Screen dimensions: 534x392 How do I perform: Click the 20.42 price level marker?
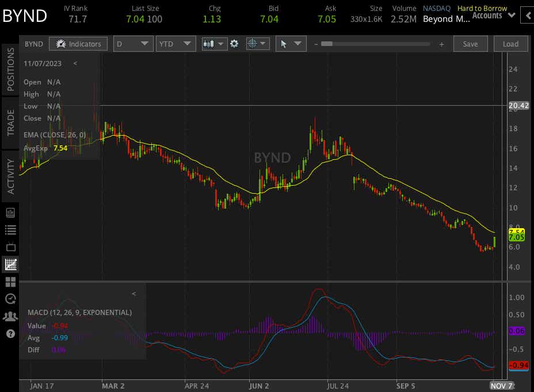[x=518, y=106]
